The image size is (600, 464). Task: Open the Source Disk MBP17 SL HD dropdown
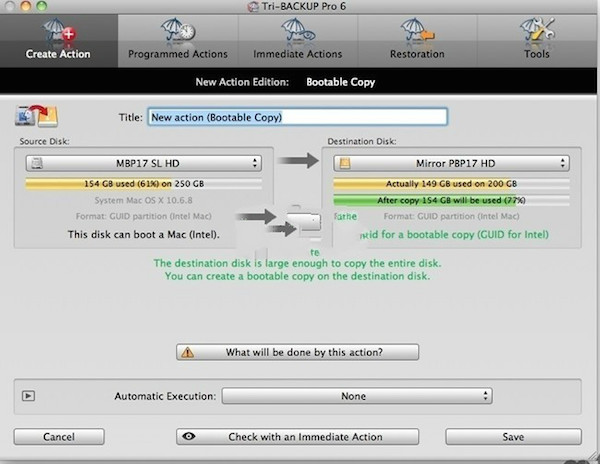coord(143,163)
